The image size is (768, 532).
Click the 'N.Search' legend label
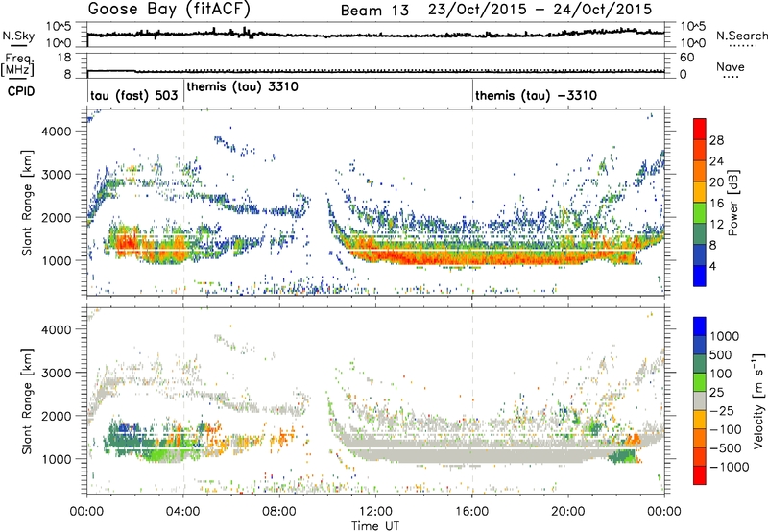tap(741, 36)
